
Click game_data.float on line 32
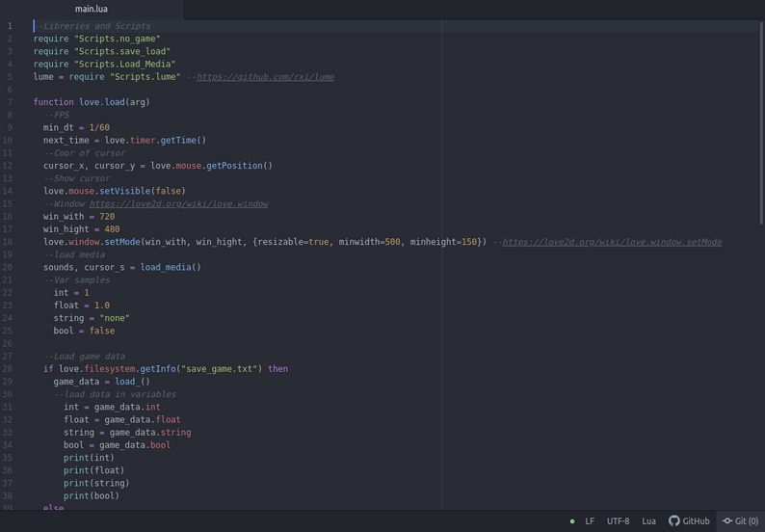pos(143,419)
